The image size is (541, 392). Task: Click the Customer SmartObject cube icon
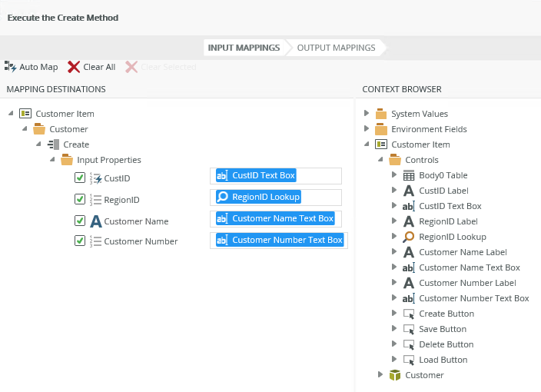pos(395,375)
